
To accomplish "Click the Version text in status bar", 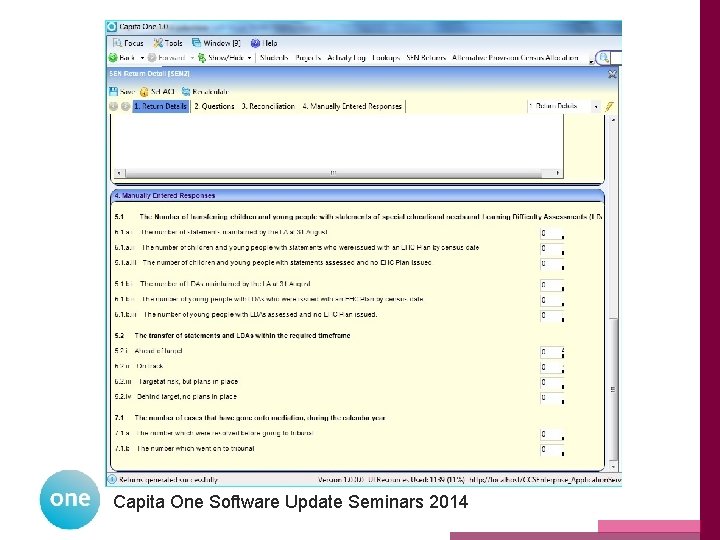I will click(x=340, y=480).
